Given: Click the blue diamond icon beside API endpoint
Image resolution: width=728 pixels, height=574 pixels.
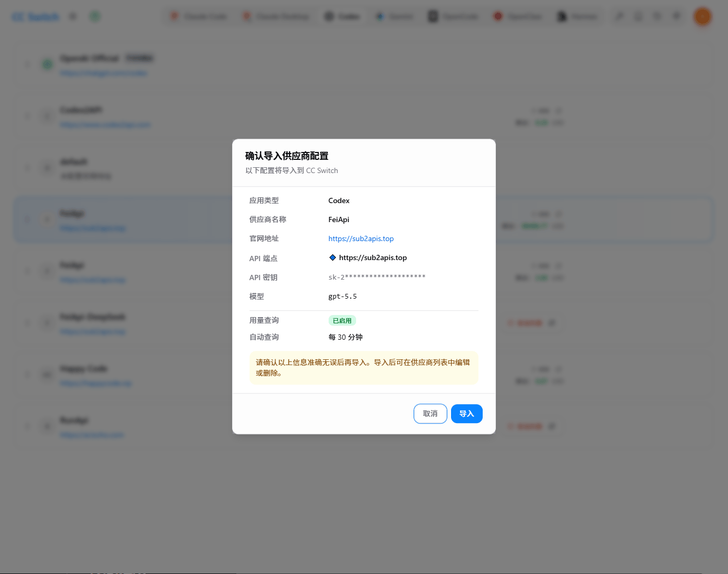Looking at the screenshot, I should 332,257.
